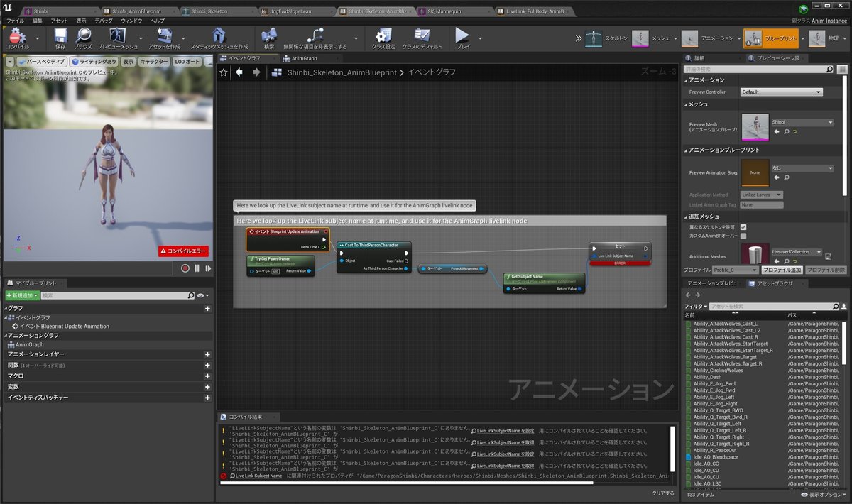The height and width of the screenshot is (504, 852).
Task: Uncheck the allow different skeletons checkbox
Action: 744,227
